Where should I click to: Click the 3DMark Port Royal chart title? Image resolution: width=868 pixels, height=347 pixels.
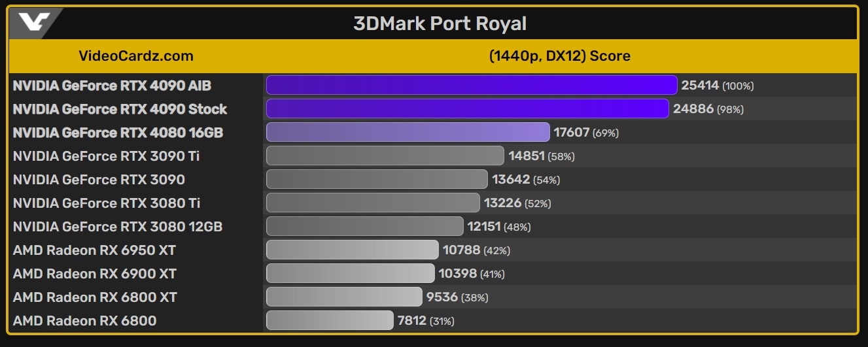point(440,24)
